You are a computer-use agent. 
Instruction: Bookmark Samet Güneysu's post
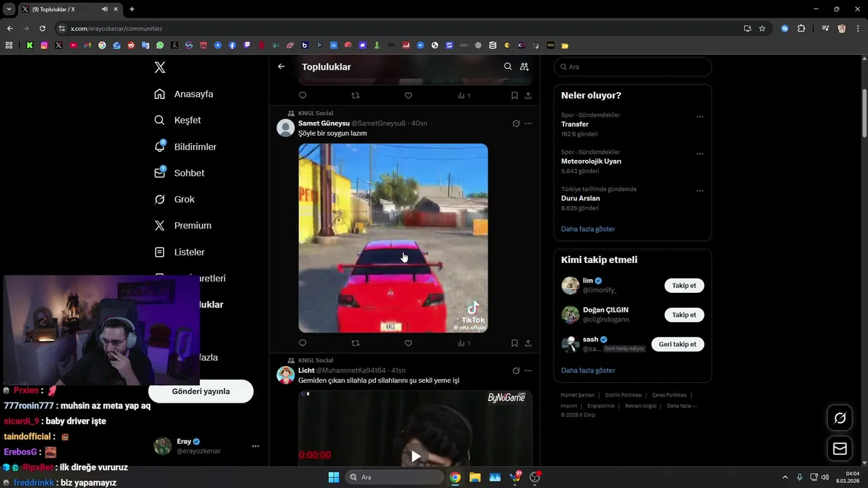[515, 343]
